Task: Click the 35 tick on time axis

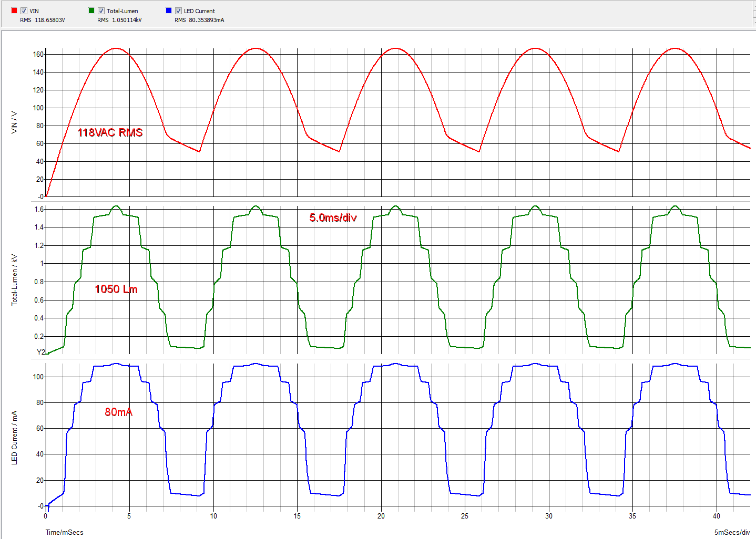Action: 632,516
